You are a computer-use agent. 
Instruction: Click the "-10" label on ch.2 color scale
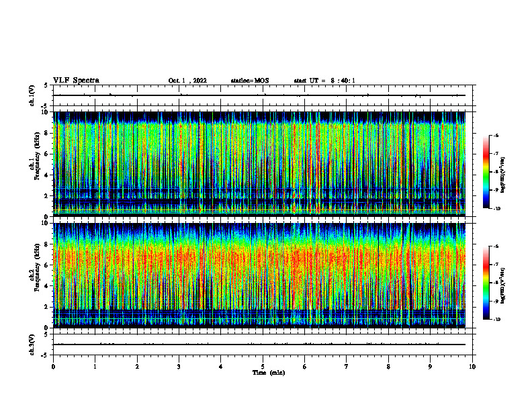point(496,320)
